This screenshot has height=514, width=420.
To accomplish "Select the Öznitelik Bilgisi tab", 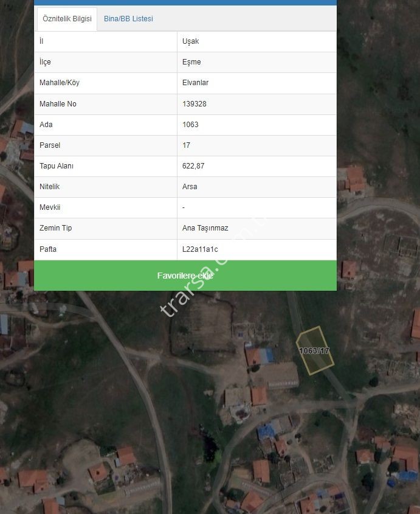I will (67, 19).
